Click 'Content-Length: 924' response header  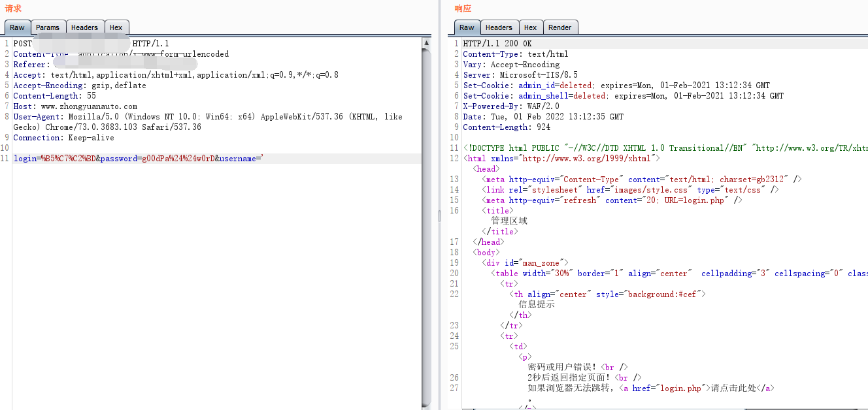[507, 127]
